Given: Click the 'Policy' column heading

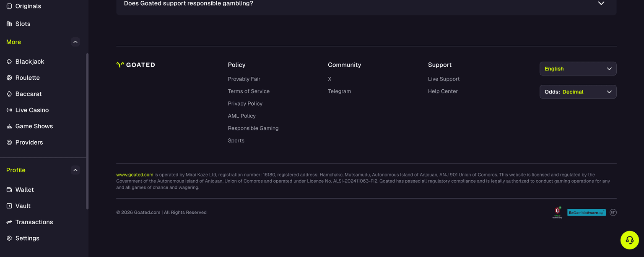Looking at the screenshot, I should click(x=236, y=65).
